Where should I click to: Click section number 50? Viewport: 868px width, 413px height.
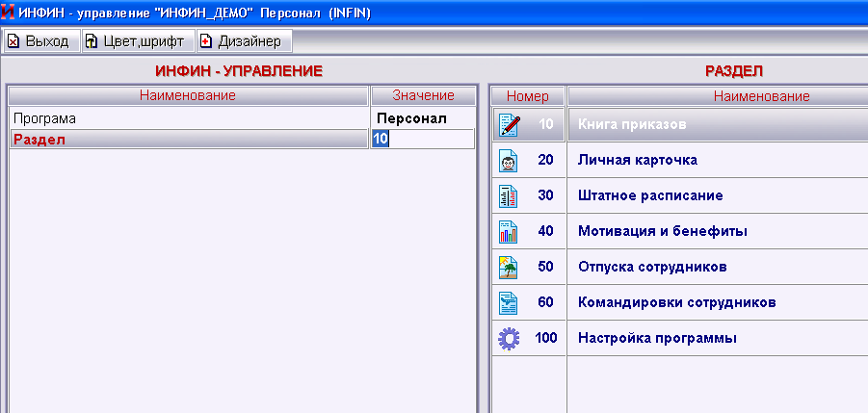pos(545,267)
